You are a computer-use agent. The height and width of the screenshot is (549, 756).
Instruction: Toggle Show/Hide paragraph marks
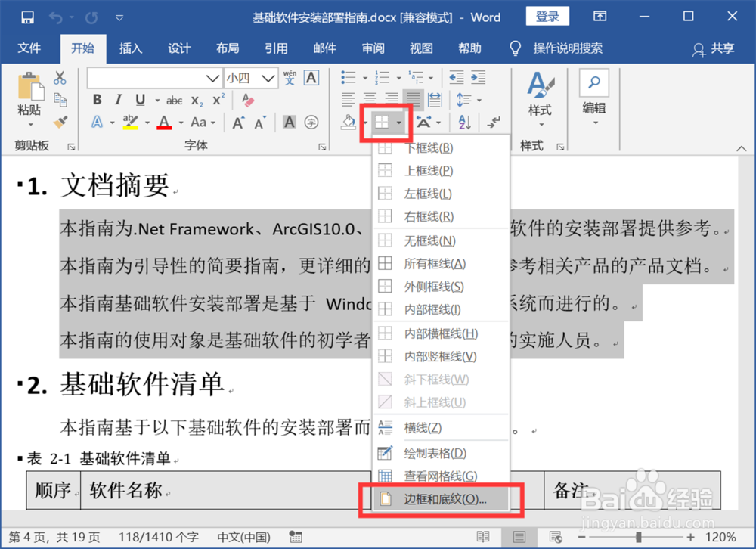coord(494,123)
